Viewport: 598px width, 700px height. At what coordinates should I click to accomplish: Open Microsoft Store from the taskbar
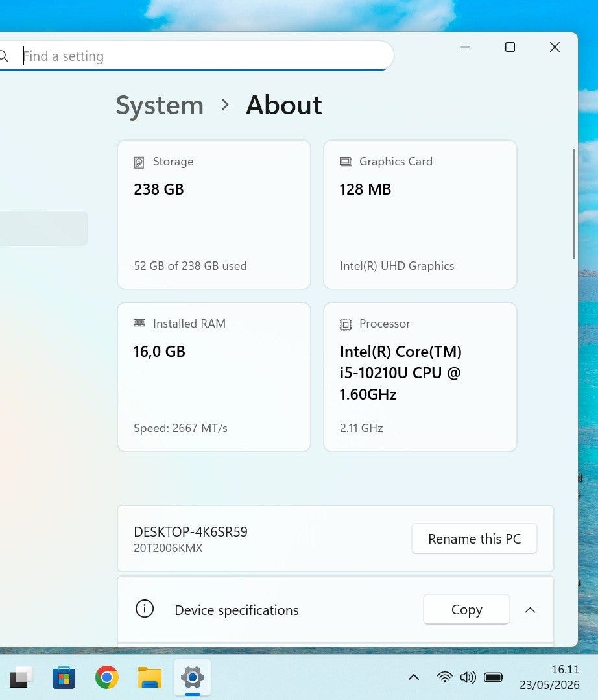pos(64,678)
